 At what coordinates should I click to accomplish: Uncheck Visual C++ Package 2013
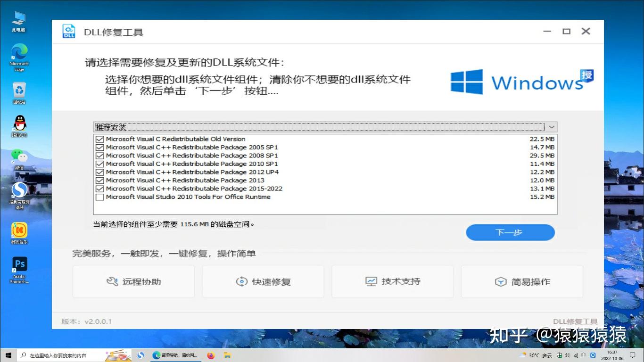tap(99, 181)
